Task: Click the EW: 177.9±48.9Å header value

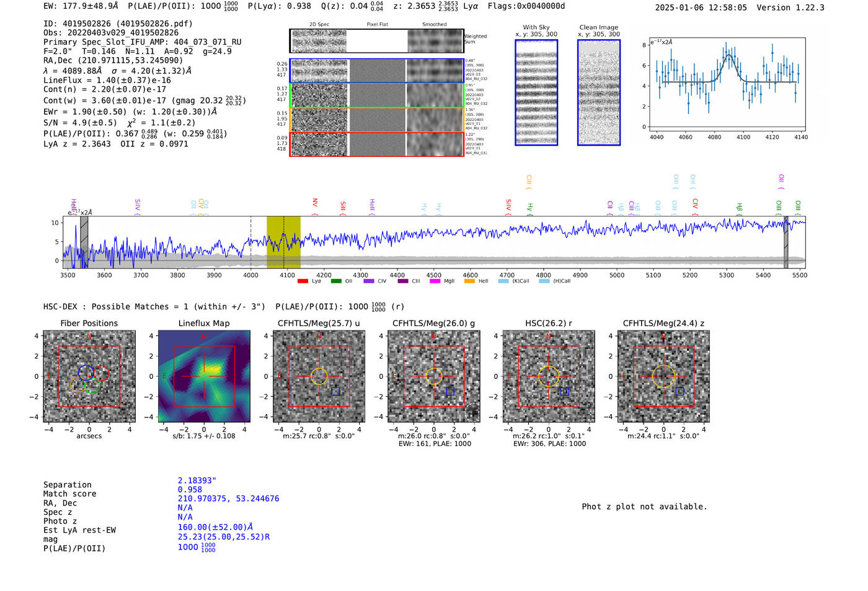Action: coord(81,6)
